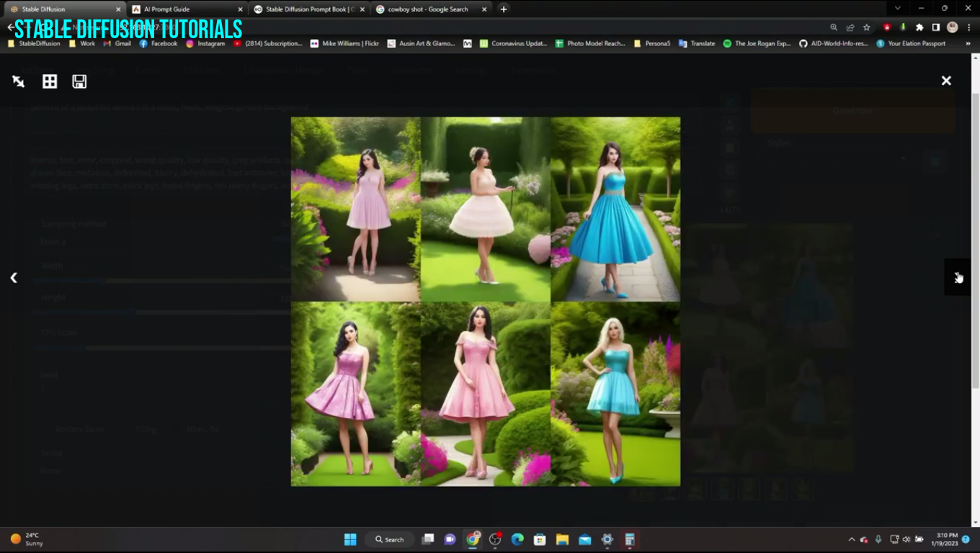Switch to tile grid view icon in lightbox

coord(50,81)
